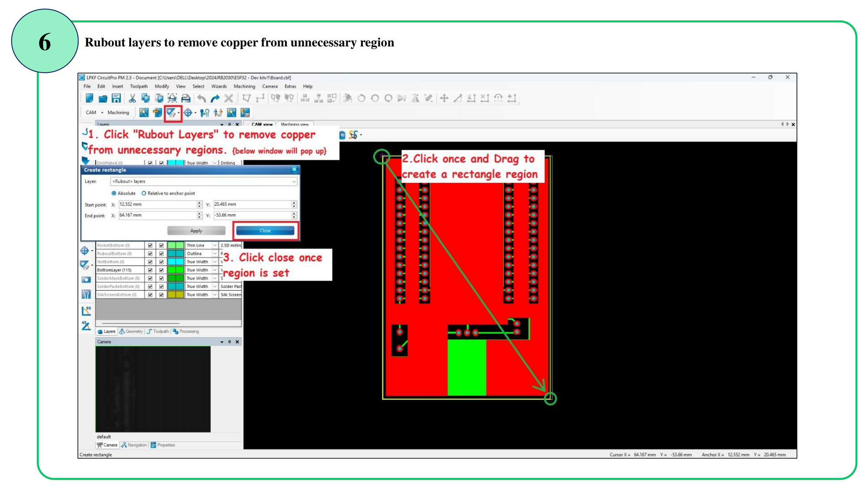Toggle right checkbox in RuboutBottom row
868x488 pixels.
pyautogui.click(x=161, y=254)
